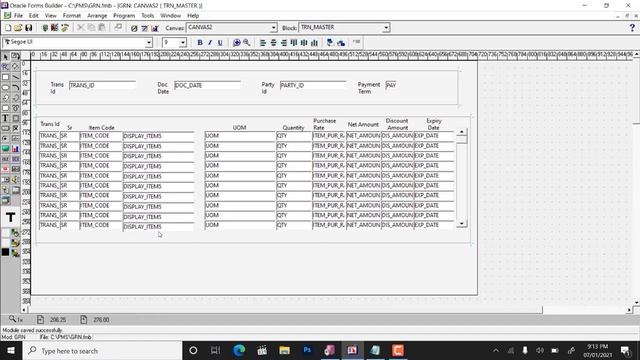Click the block scrollbar down arrow
Screen dimensions: 640x360
pyautogui.click(x=462, y=223)
